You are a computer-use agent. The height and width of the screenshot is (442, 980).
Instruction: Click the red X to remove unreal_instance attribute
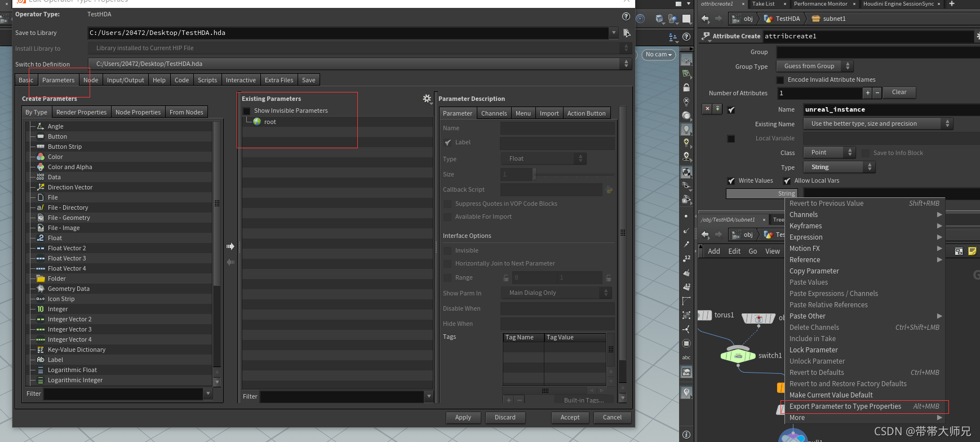(x=707, y=109)
